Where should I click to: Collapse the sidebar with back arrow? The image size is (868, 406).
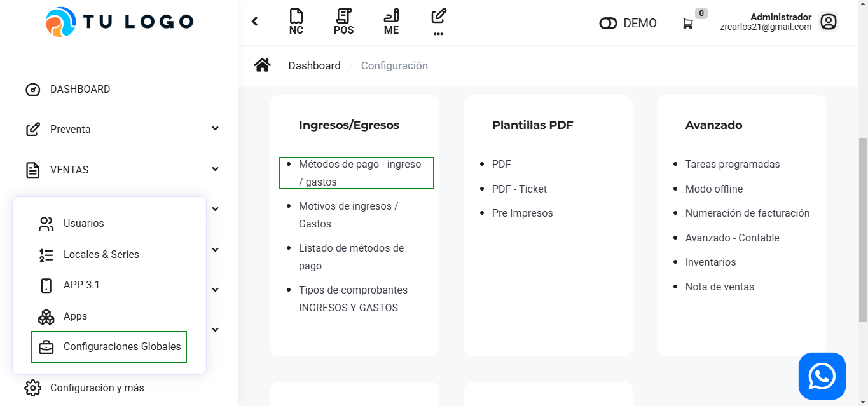[255, 22]
